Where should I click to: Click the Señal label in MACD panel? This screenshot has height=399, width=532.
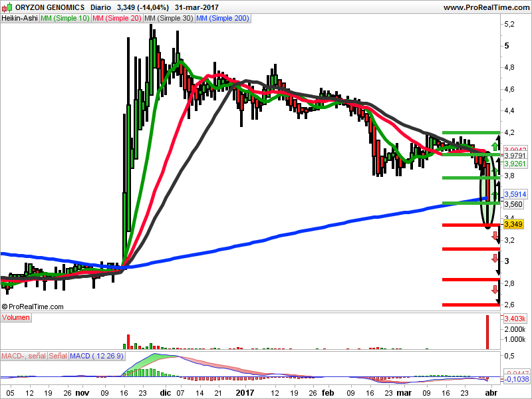58,356
